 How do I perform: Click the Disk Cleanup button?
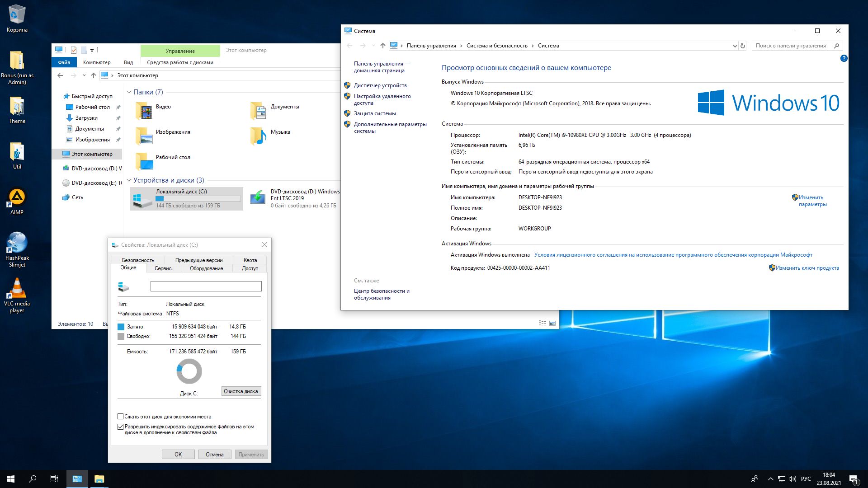(x=241, y=391)
